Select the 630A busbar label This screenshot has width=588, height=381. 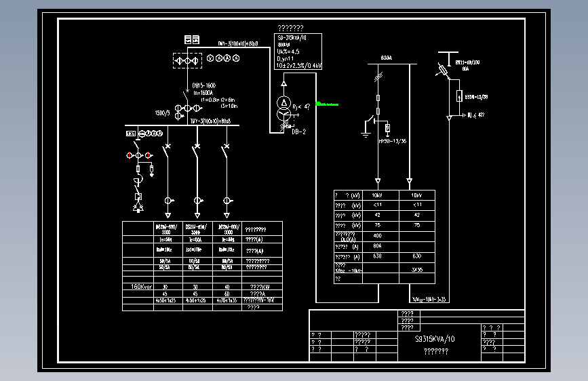pyautogui.click(x=387, y=58)
